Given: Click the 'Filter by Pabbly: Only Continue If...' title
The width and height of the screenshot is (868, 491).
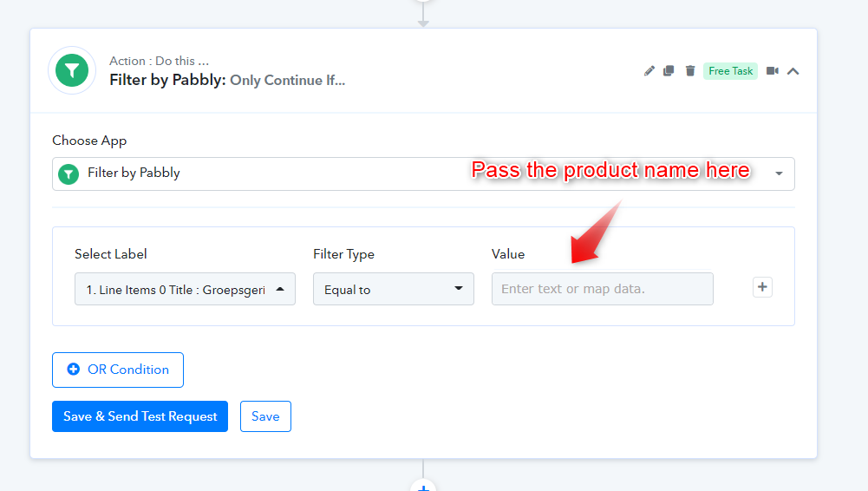Looking at the screenshot, I should 227,81.
